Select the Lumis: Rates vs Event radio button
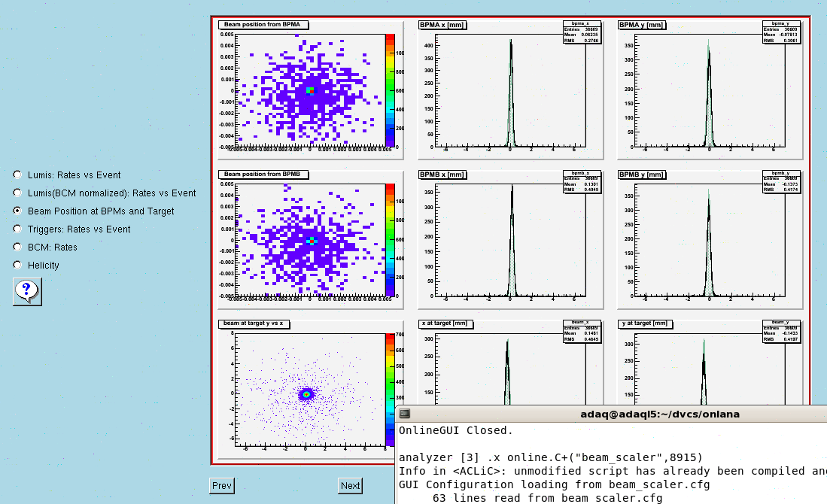The height and width of the screenshot is (504, 827). pyautogui.click(x=17, y=175)
